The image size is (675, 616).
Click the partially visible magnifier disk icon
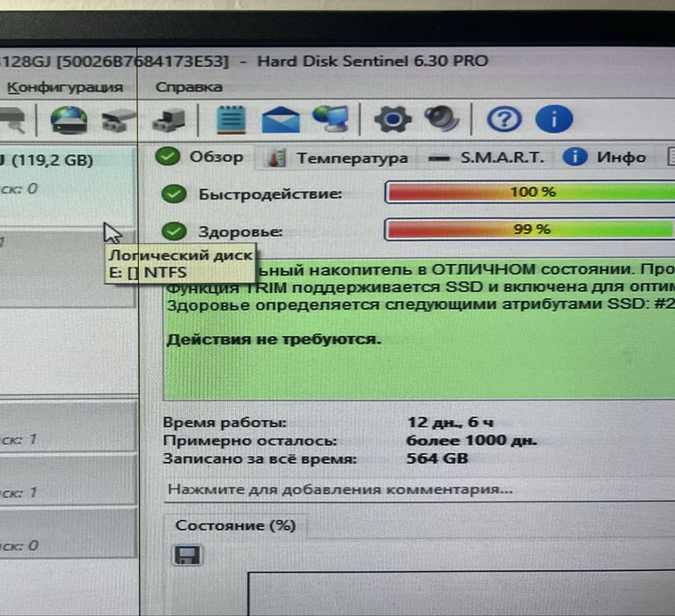(13, 120)
